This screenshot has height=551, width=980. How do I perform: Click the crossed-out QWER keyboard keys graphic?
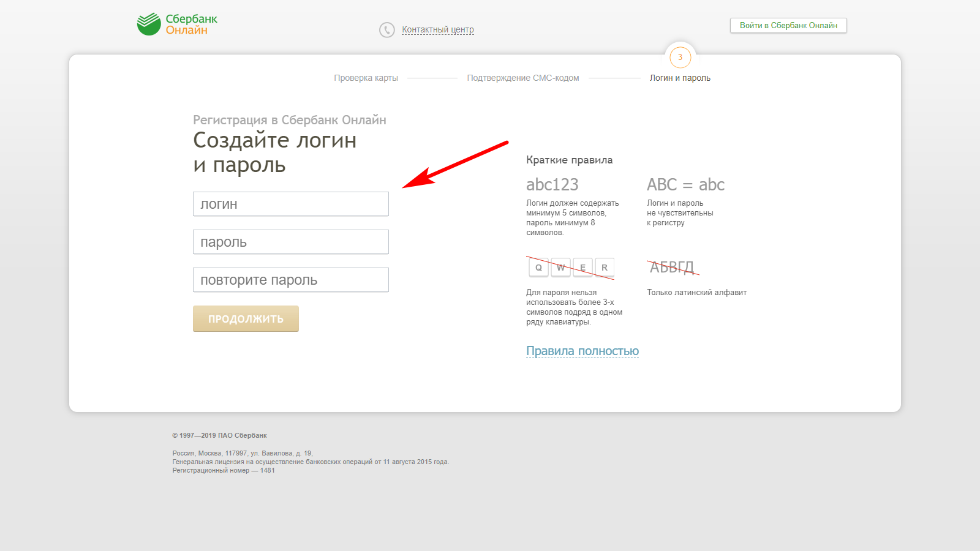(x=571, y=268)
